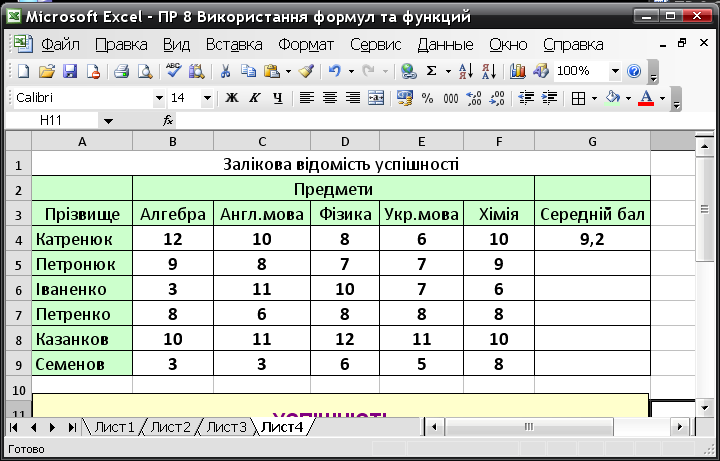Decrease decimal places
Screen dimensions: 720x461
pos(497,98)
